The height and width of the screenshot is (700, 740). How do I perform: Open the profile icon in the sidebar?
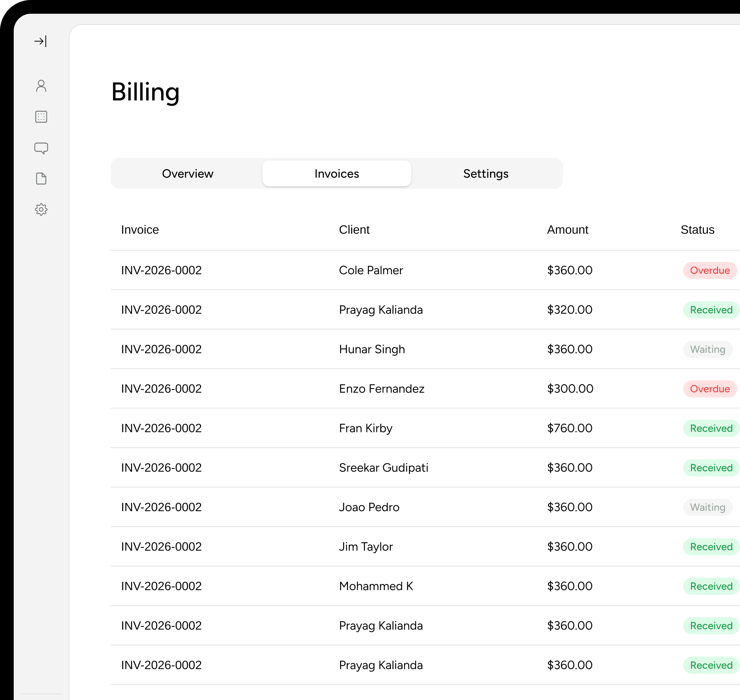click(41, 86)
